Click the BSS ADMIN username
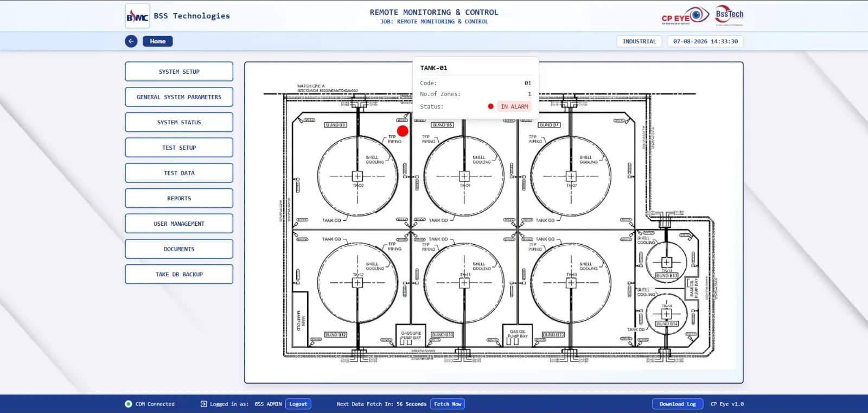Screen dimensions: 868x413 coord(268,404)
